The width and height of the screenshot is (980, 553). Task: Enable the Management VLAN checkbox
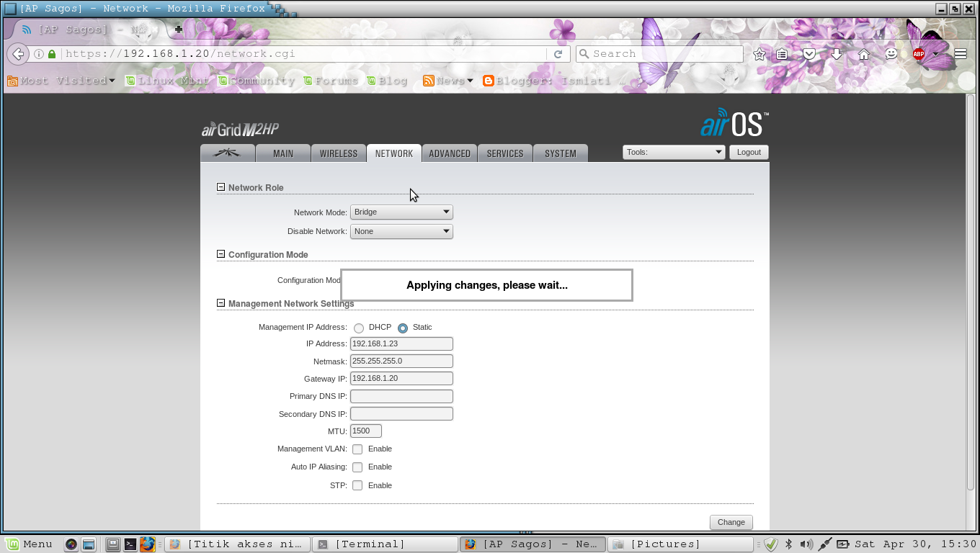(x=357, y=449)
